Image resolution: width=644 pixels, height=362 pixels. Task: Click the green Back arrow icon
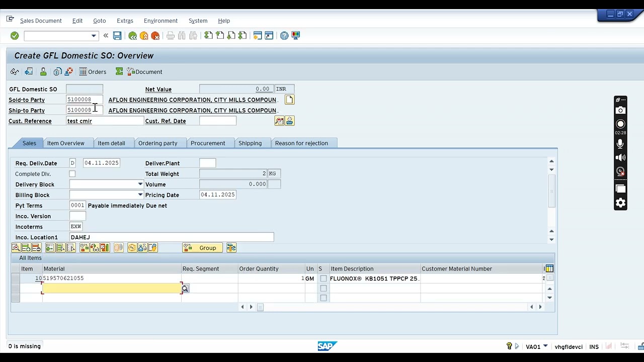(132, 36)
